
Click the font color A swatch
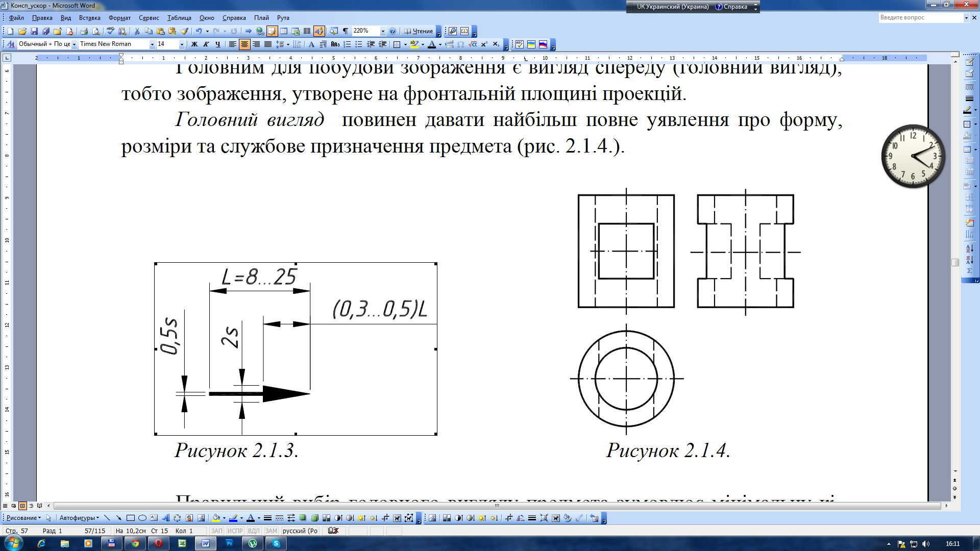pyautogui.click(x=432, y=44)
